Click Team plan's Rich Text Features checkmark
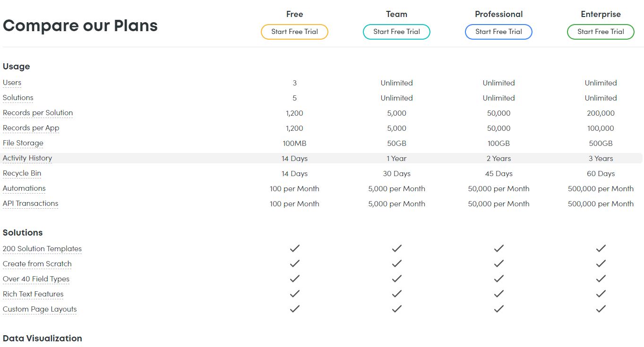The height and width of the screenshot is (347, 644). (x=396, y=294)
